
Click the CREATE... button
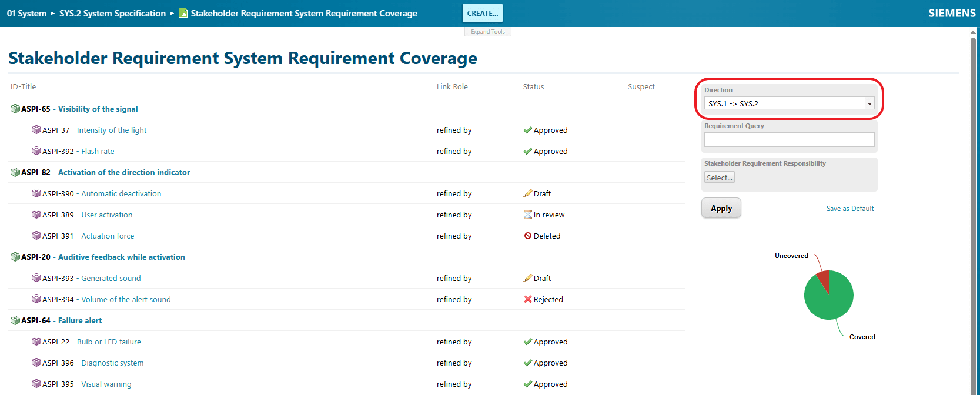click(x=482, y=13)
